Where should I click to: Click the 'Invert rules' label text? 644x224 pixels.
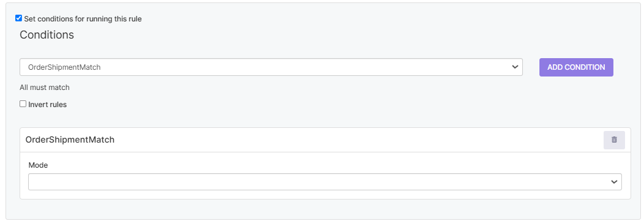[x=47, y=105]
